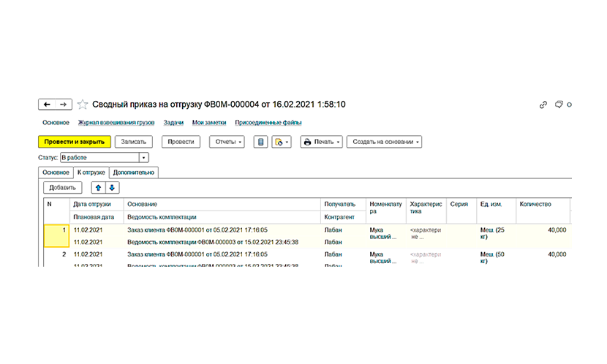Switch to Основное tab in document

[56, 172]
